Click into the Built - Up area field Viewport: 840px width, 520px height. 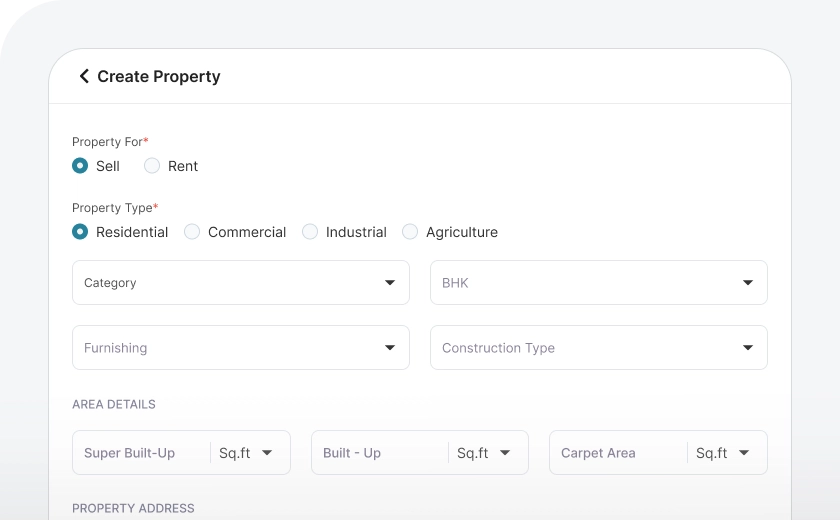(380, 453)
